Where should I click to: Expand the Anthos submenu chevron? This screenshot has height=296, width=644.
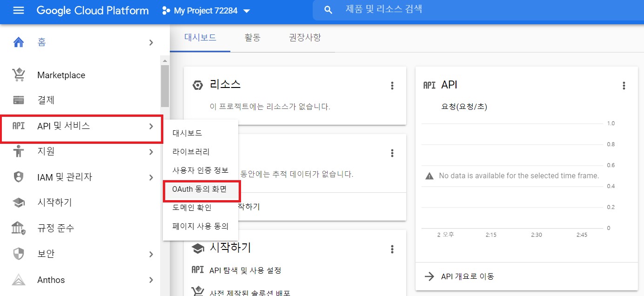coord(151,280)
